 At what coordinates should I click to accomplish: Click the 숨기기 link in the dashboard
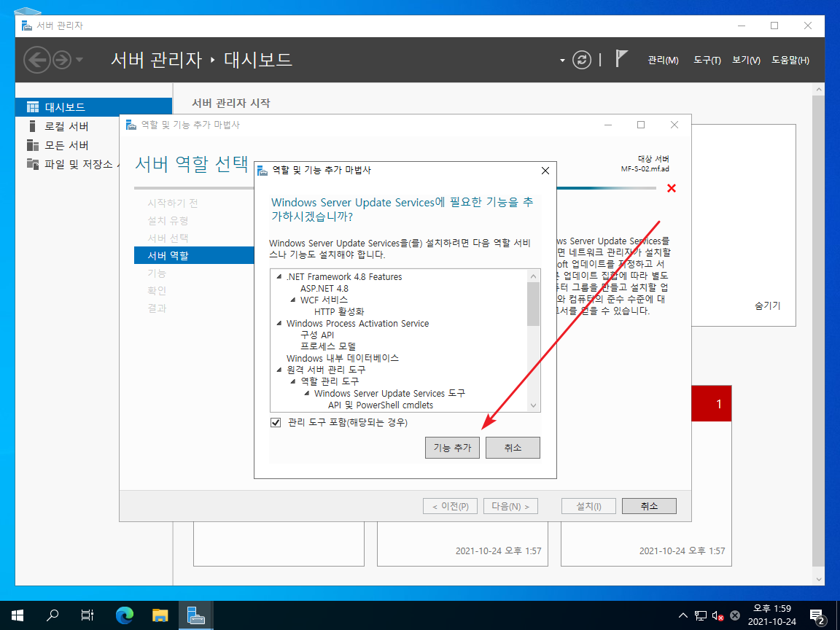768,306
